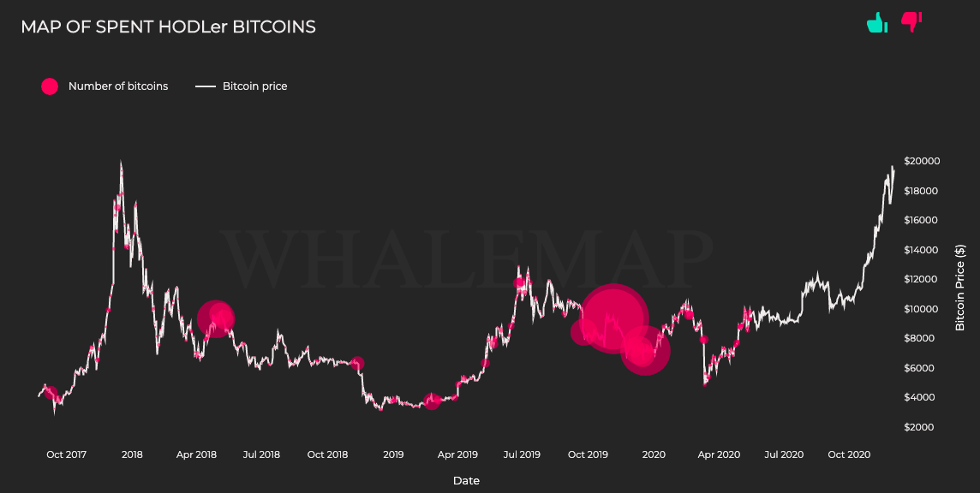Screen dimensions: 980x493
Task: Select the largest pink bubble near Oct 2019
Action: (613, 318)
